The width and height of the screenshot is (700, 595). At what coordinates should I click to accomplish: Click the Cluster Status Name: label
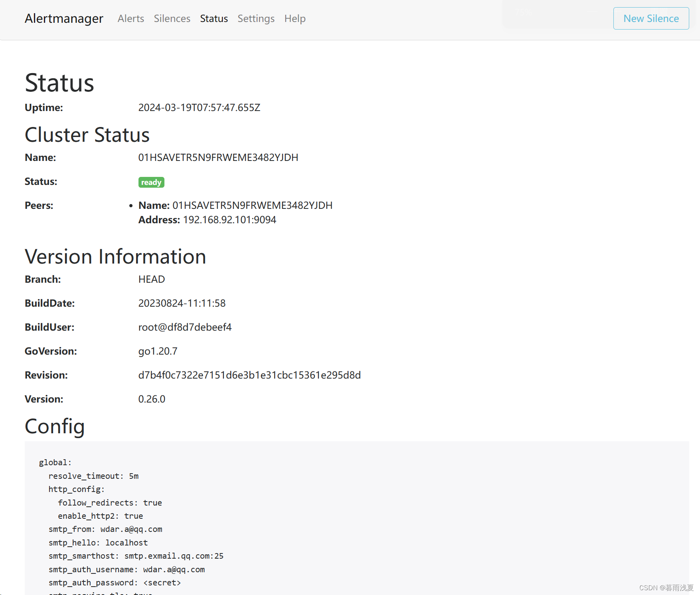(x=40, y=157)
